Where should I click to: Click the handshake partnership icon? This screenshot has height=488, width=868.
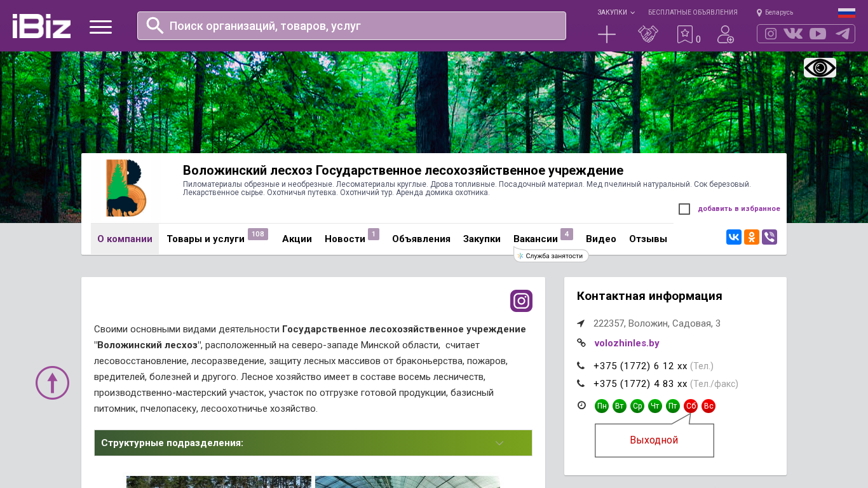(x=648, y=34)
